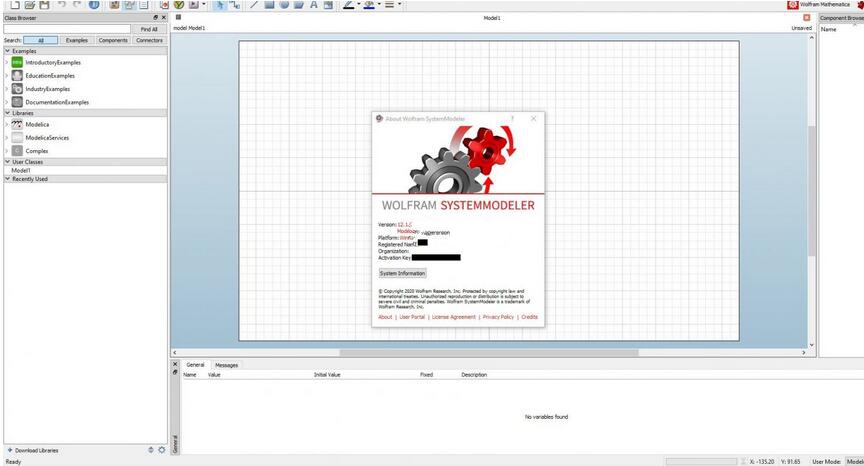Click the IntroductoryExamples green icon

[x=17, y=62]
